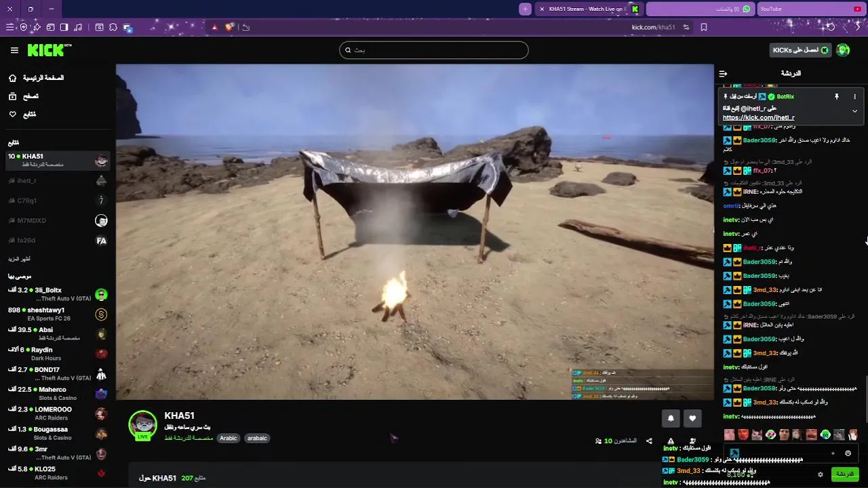This screenshot has height=488, width=868.
Task: Click the share stream icon
Action: click(649, 441)
